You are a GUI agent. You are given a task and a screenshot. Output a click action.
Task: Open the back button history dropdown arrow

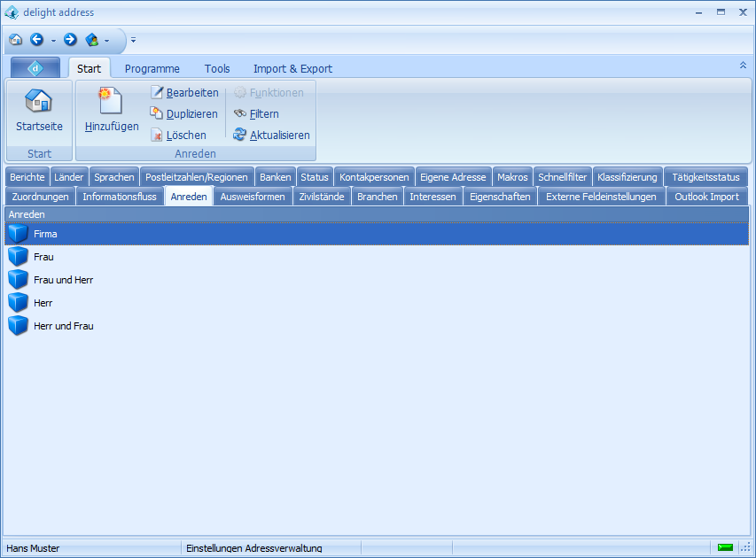[53, 41]
